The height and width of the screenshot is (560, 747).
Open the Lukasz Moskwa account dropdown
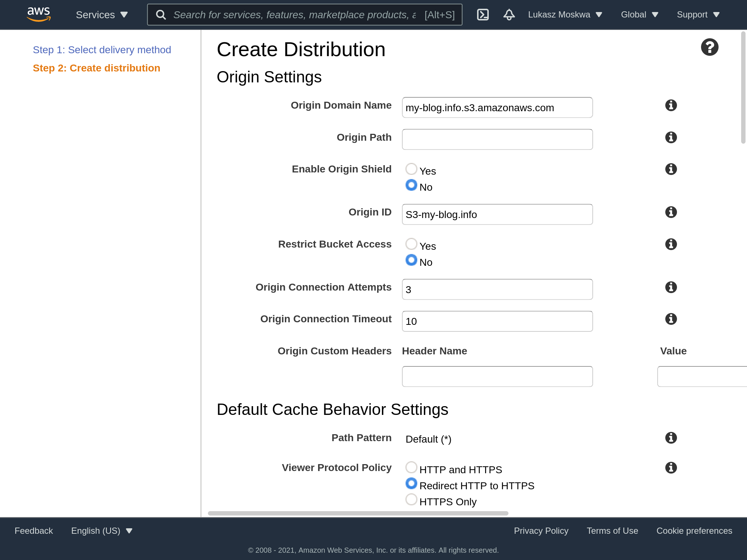pyautogui.click(x=565, y=15)
